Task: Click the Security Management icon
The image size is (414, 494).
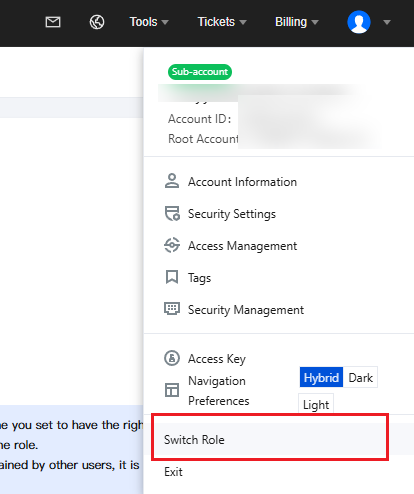Action: tap(172, 309)
